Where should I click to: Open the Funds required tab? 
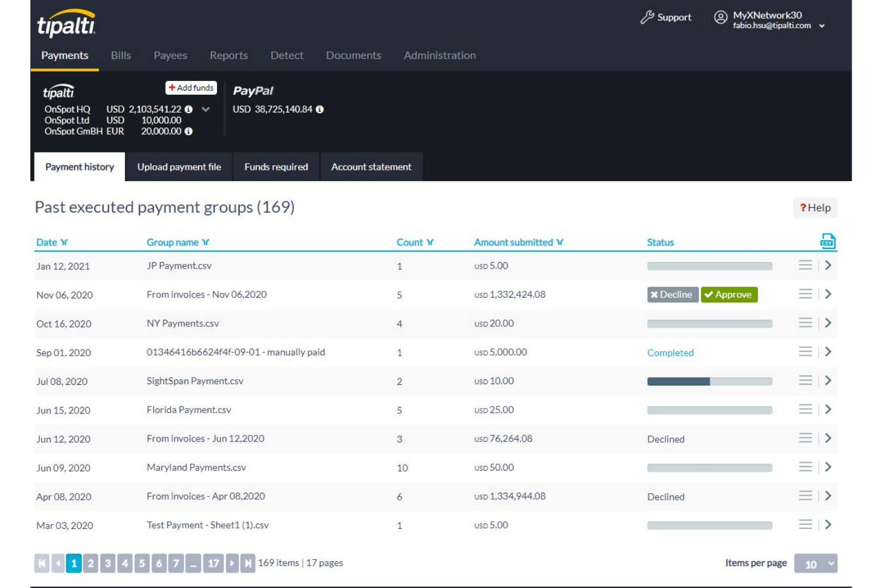coord(276,167)
